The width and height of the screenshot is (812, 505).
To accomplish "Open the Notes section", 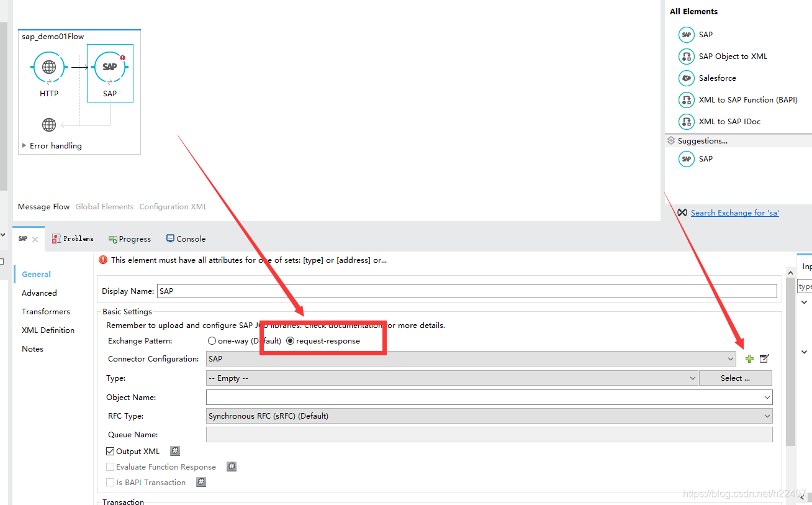I will (32, 349).
